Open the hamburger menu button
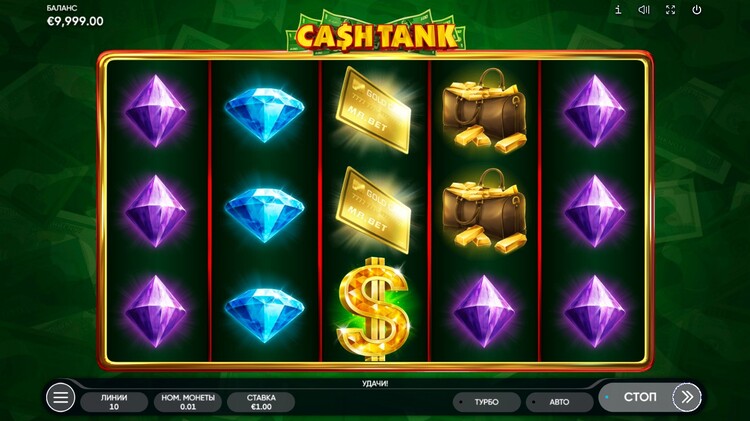Viewport: 750px width, 421px height. (x=61, y=397)
